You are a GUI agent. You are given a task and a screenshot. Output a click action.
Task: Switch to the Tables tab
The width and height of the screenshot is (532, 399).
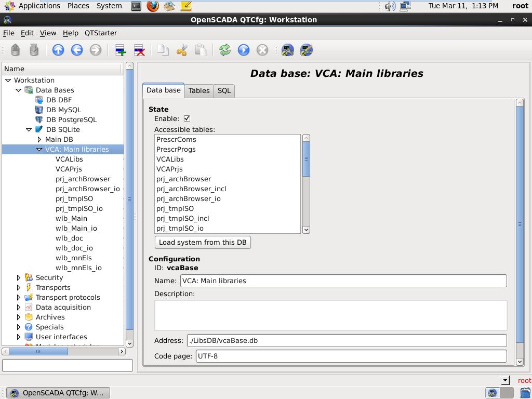click(199, 90)
